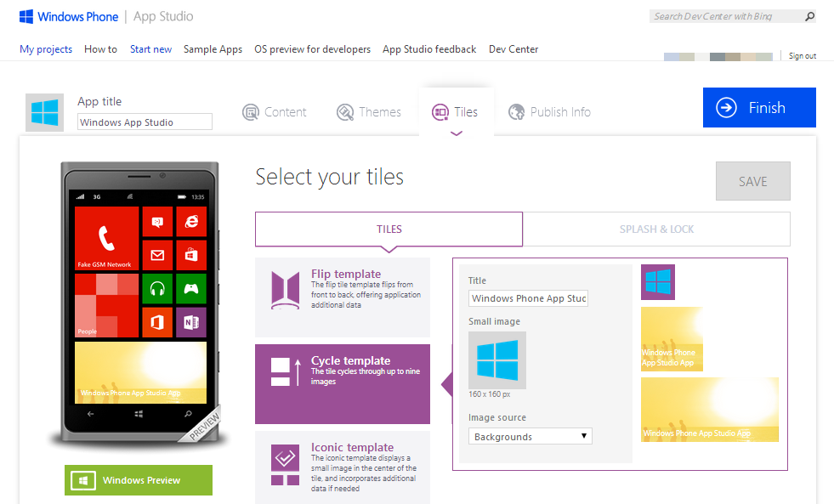Open the Start new link
This screenshot has height=504, width=834.
pos(151,49)
